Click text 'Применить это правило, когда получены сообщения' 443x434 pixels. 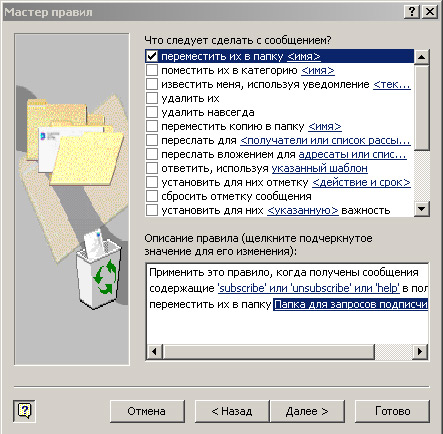284,272
